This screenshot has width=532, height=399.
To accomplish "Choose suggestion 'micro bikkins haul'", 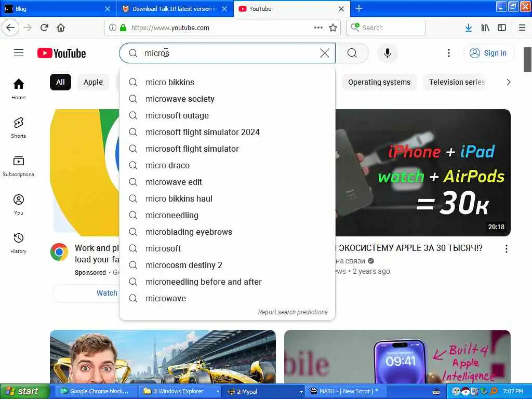I will click(228, 198).
